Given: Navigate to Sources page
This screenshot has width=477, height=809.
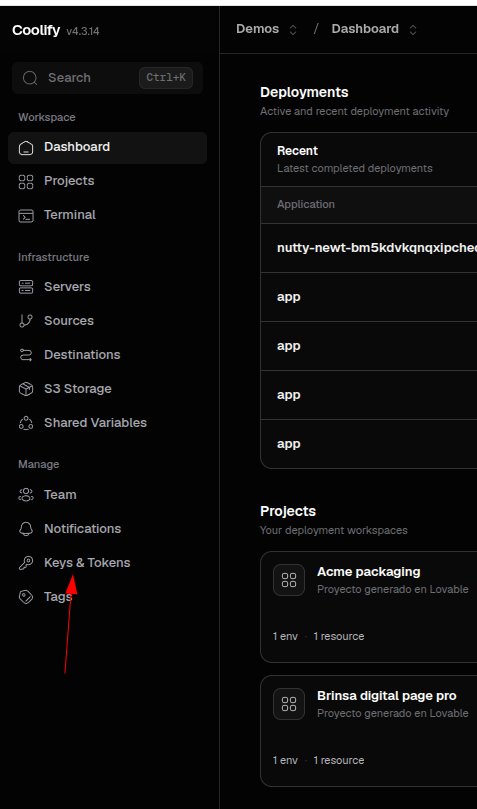Looking at the screenshot, I should (x=107, y=321).
